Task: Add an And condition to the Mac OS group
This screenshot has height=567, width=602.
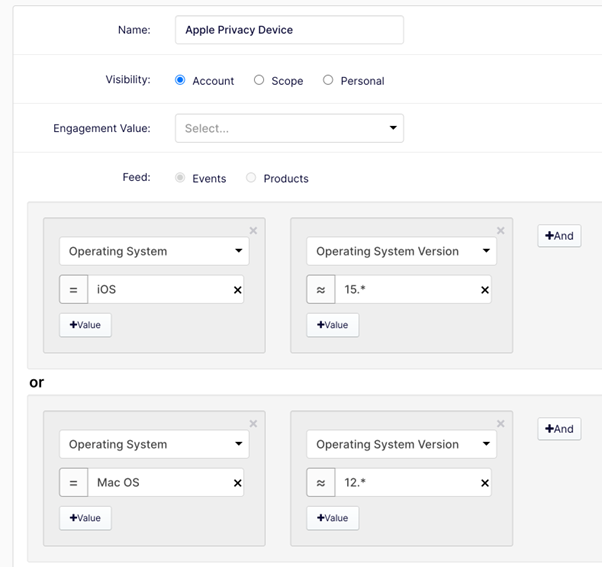Action: tap(559, 429)
